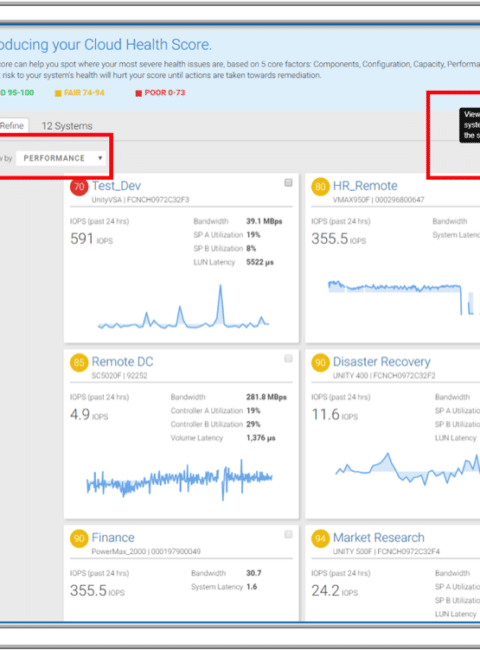Click Disaster Recovery's 90 health score badge
The width and height of the screenshot is (480, 650).
click(x=320, y=363)
